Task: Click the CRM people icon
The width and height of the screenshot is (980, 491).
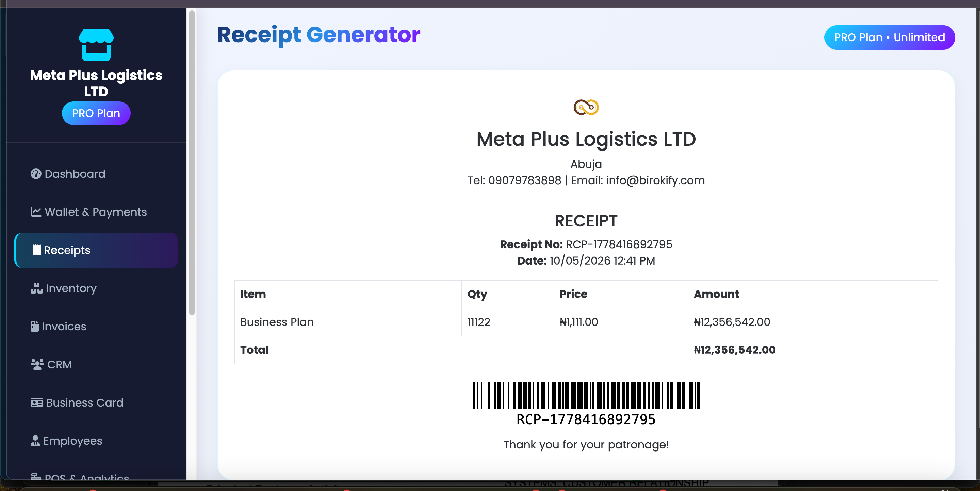Action: click(37, 364)
